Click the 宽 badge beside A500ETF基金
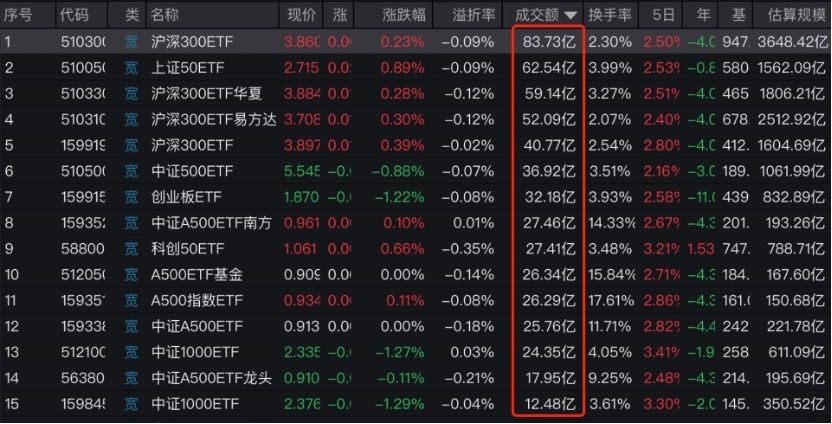 click(131, 274)
